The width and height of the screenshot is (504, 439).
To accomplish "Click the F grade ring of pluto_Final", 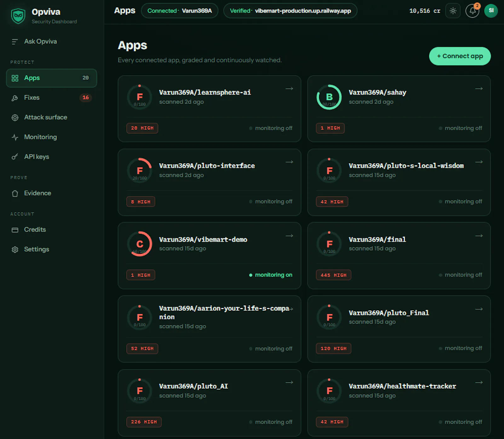I will point(329,317).
